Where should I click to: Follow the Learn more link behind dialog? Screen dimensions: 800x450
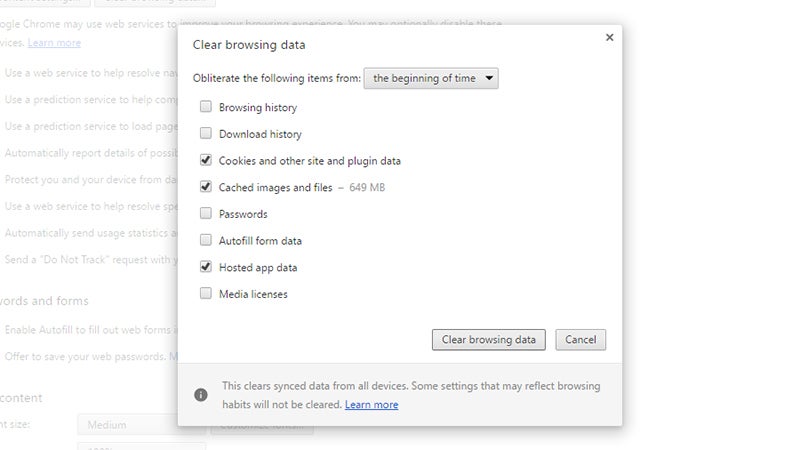pos(54,43)
